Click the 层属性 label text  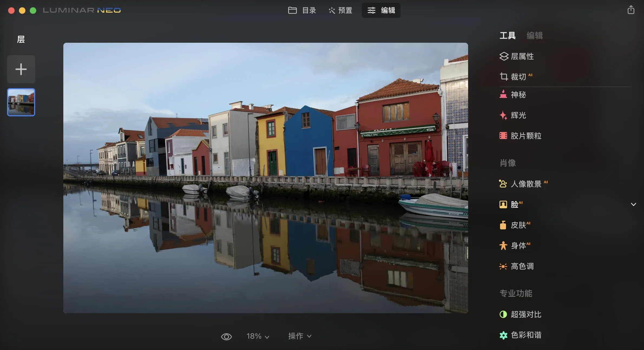click(x=522, y=56)
